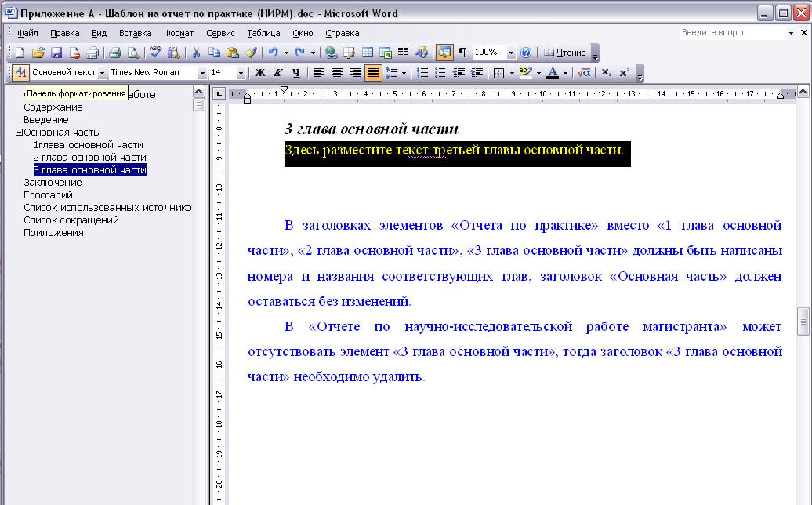Open the font name Times New Roman dropdown
Image resolution: width=812 pixels, height=505 pixels.
point(202,73)
